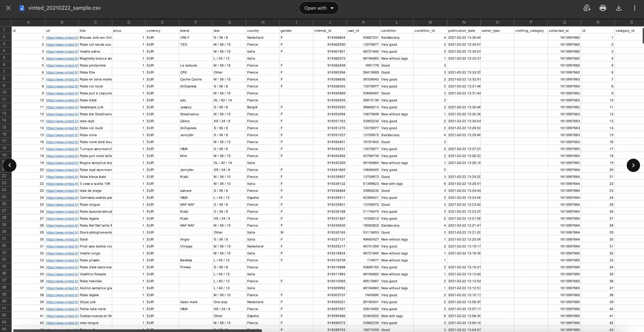Add a shortcut to Drive

click(587, 8)
